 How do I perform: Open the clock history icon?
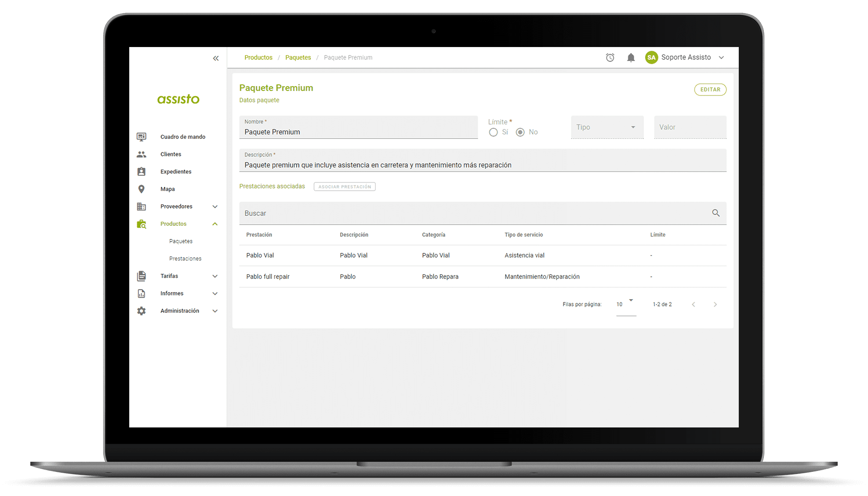[610, 58]
